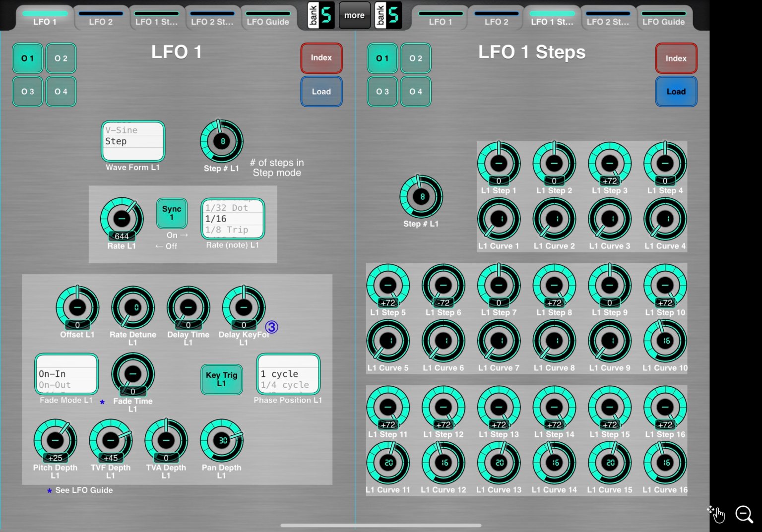This screenshot has width=762, height=532.
Task: Switch to the LFO 1 tab on the right panel
Action: tap(441, 19)
